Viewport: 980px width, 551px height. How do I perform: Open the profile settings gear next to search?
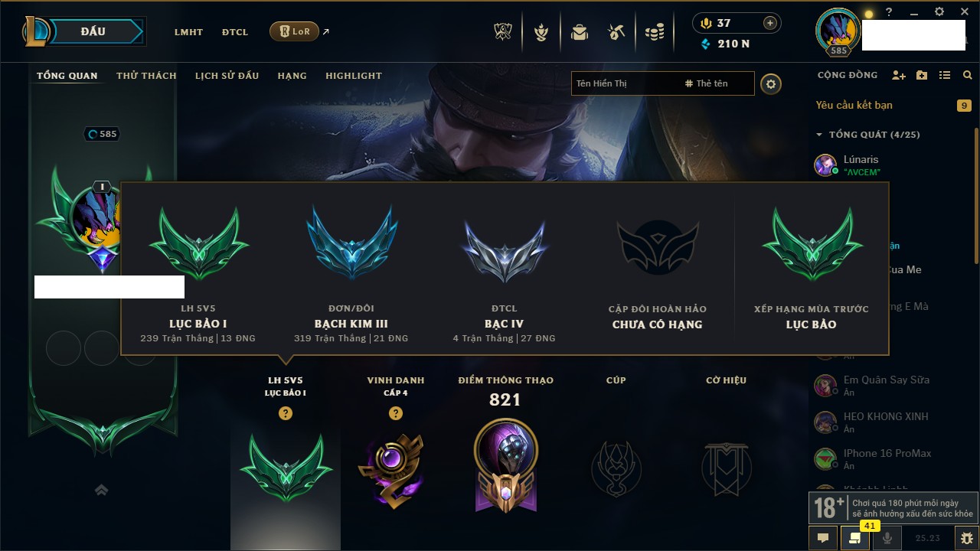point(771,83)
